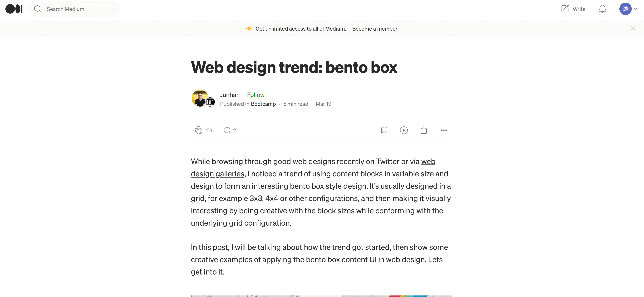Clap for this article

(x=199, y=130)
